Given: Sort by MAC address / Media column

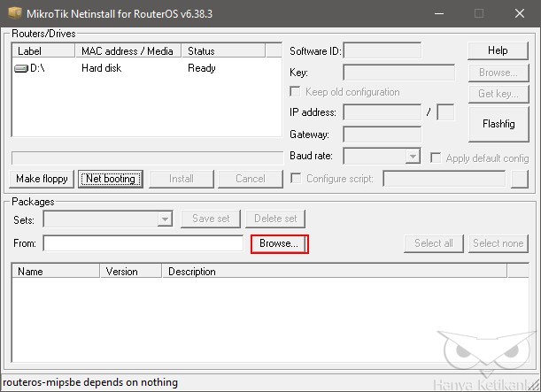Looking at the screenshot, I should point(128,50).
